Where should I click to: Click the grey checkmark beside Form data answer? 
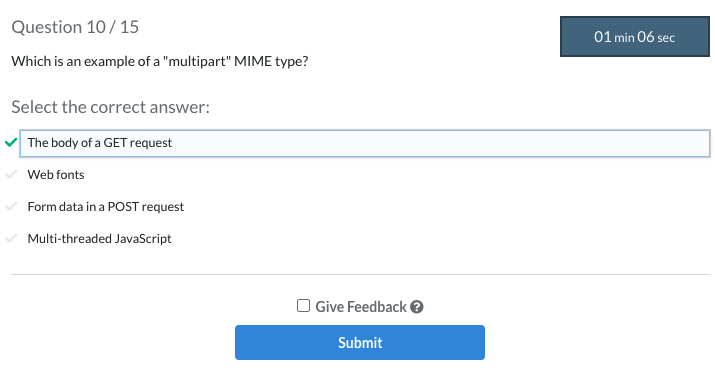11,207
